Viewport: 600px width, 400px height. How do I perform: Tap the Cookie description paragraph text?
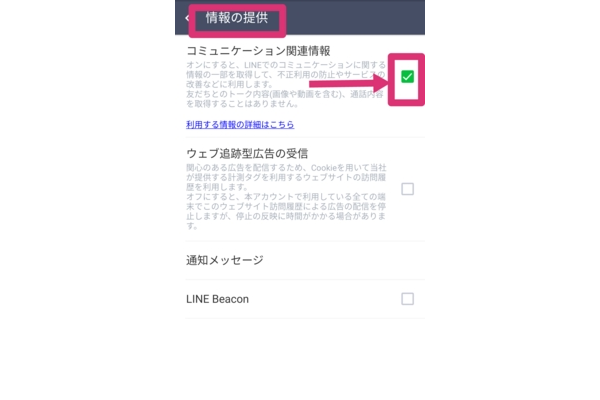coord(286,177)
